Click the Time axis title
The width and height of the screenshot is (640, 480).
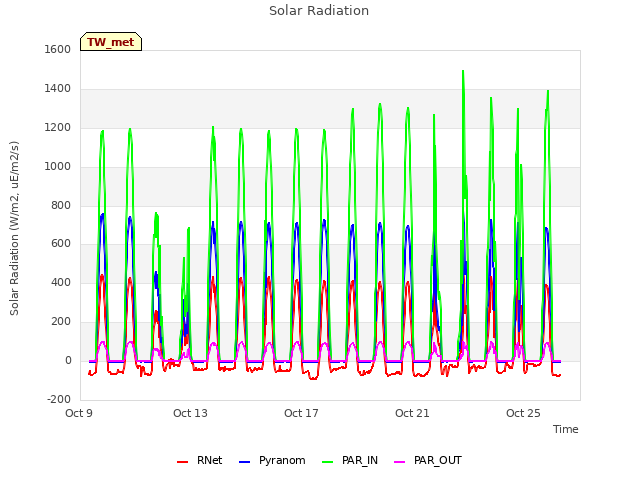tap(566, 429)
